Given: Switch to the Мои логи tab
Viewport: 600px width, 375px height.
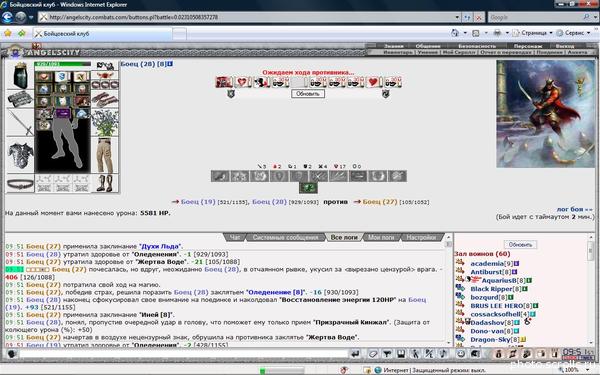Looking at the screenshot, I should click(381, 237).
